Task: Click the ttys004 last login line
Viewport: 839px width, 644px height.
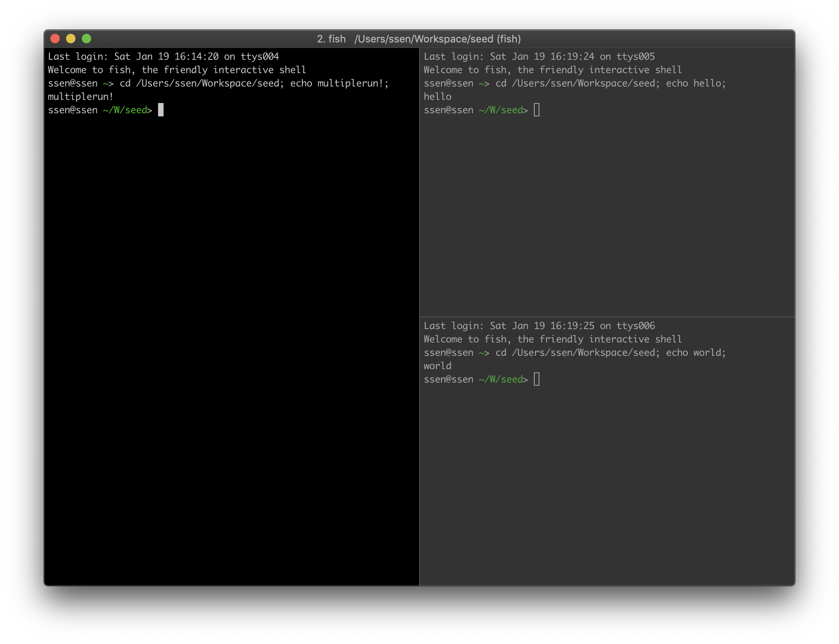Action: (x=163, y=57)
